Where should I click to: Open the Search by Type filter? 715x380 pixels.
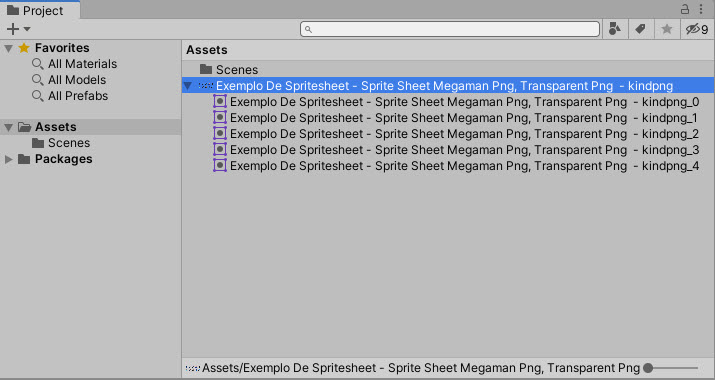(615, 29)
